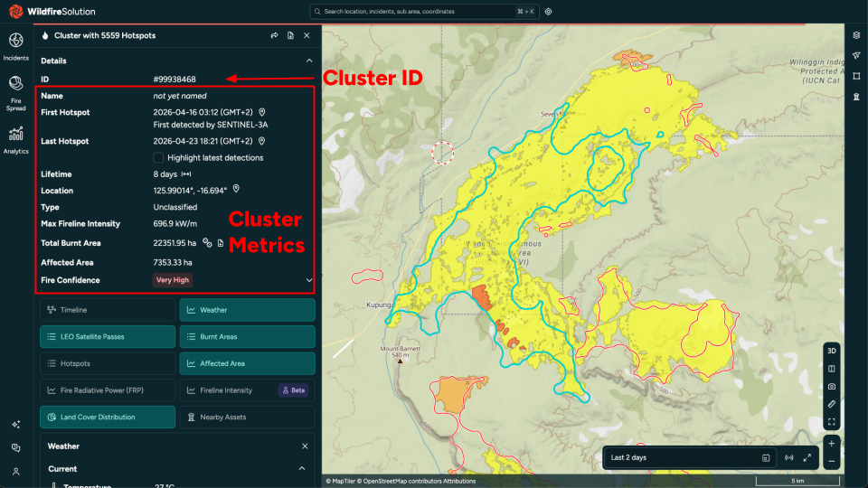Toggle Fireline Intensity Beta button
This screenshot has width=868, height=488.
248,390
